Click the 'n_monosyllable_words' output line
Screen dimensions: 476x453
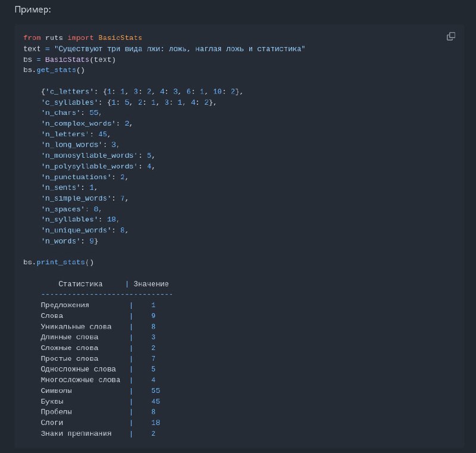click(98, 156)
